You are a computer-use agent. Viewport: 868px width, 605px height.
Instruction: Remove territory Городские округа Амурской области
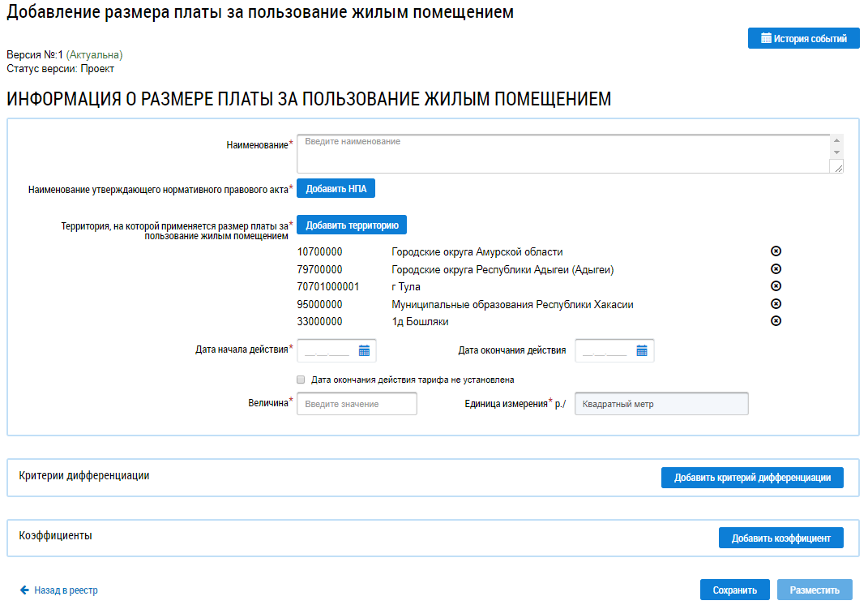776,251
